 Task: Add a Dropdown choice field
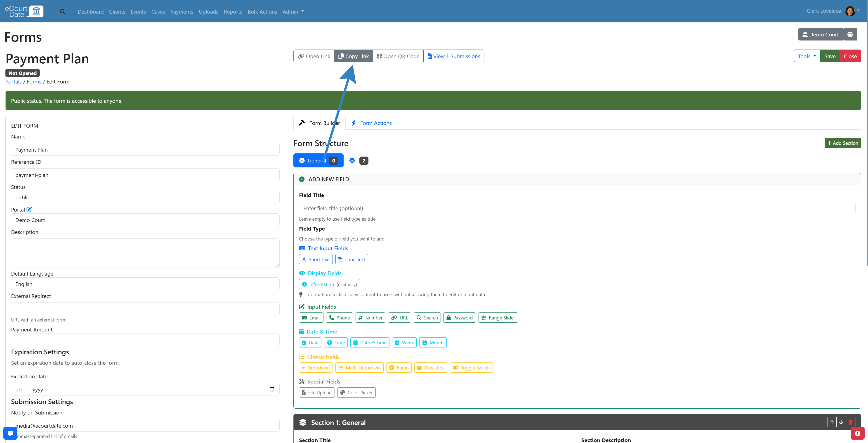coord(316,367)
